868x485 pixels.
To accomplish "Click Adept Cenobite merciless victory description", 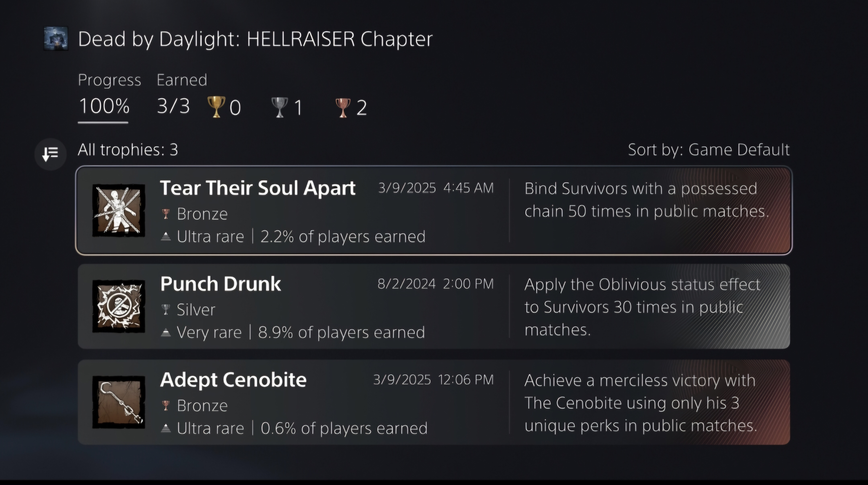I will point(640,403).
